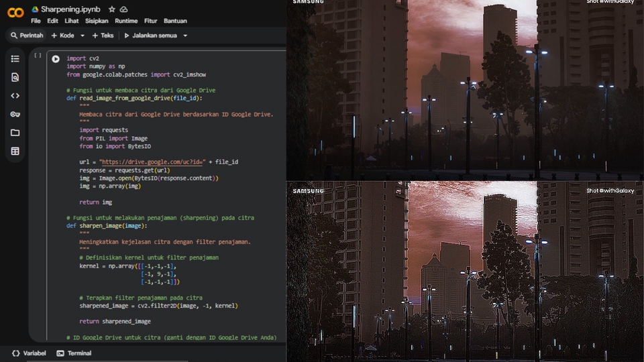644x362 pixels.
Task: Run the code cell with play button
Action: pos(56,59)
